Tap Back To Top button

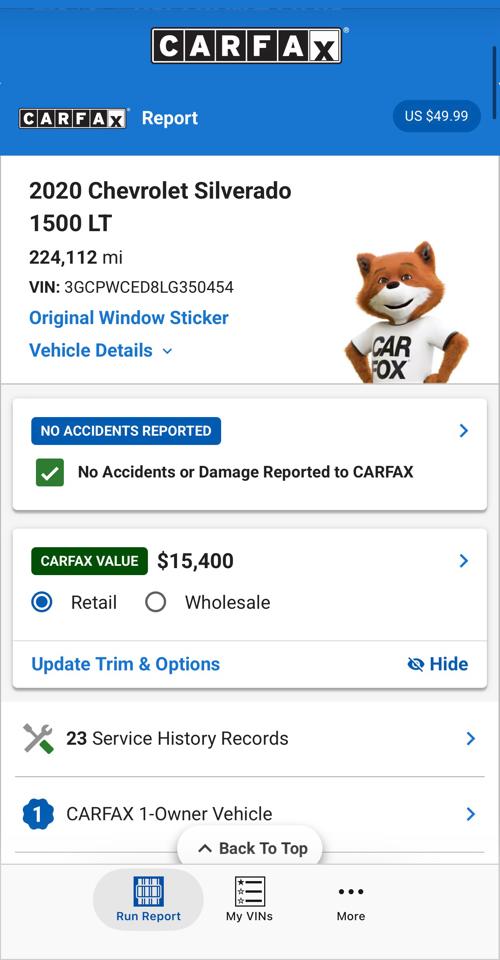coord(250,848)
